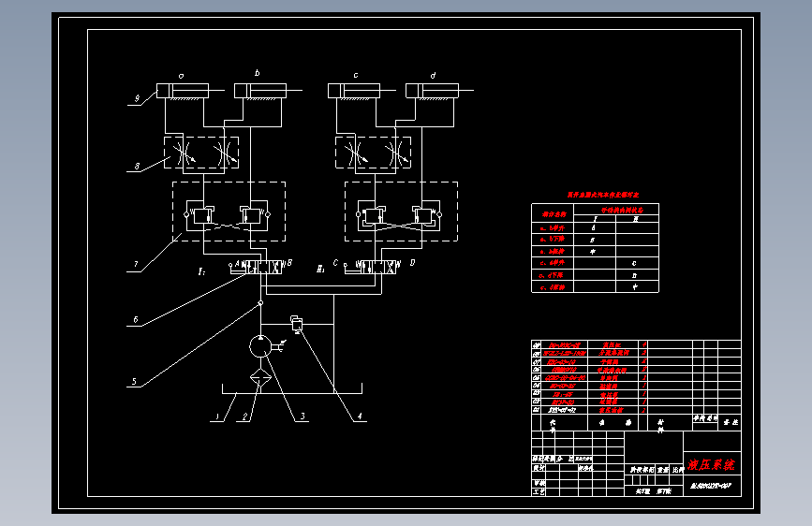
Task: Select the left hydraulic lock dashed block
Action: click(229, 212)
